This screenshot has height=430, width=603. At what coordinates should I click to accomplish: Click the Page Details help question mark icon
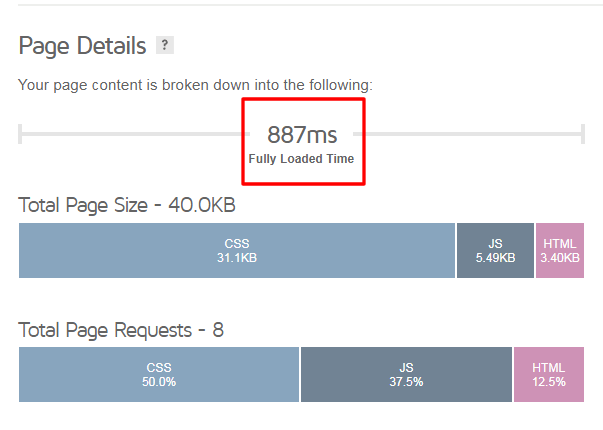pyautogui.click(x=165, y=45)
